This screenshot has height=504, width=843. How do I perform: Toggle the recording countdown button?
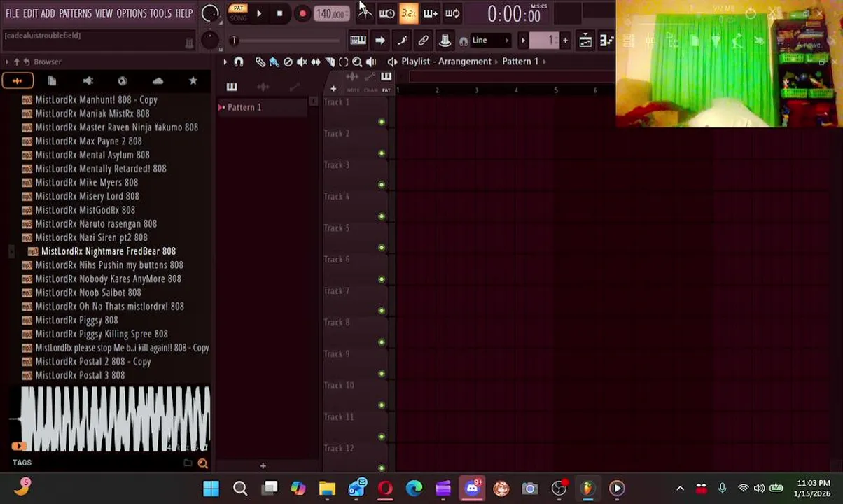(409, 13)
